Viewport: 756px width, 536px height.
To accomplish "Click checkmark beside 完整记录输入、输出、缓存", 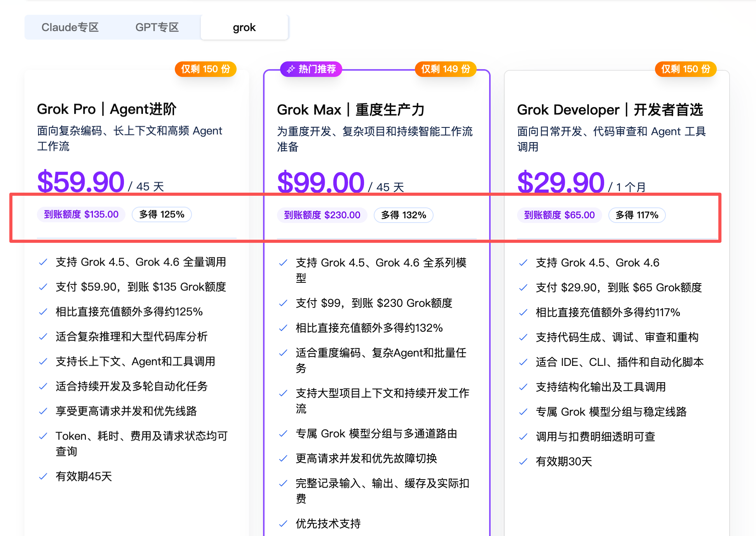I will point(283,484).
